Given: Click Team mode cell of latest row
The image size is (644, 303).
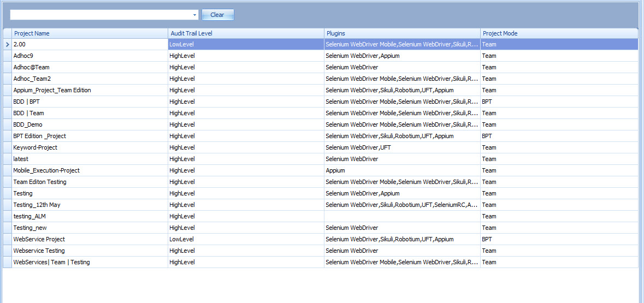Looking at the screenshot, I should pos(559,159).
